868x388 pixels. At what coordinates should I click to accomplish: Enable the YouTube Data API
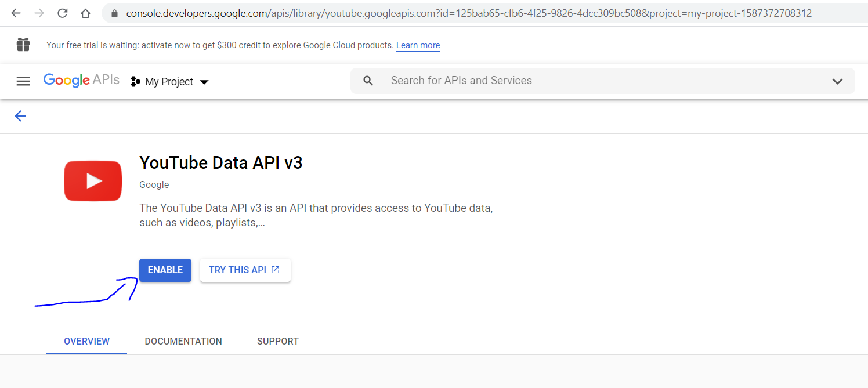pyautogui.click(x=165, y=270)
